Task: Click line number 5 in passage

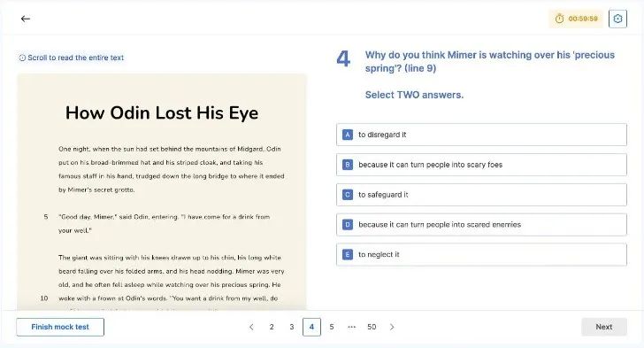Action: coord(46,217)
